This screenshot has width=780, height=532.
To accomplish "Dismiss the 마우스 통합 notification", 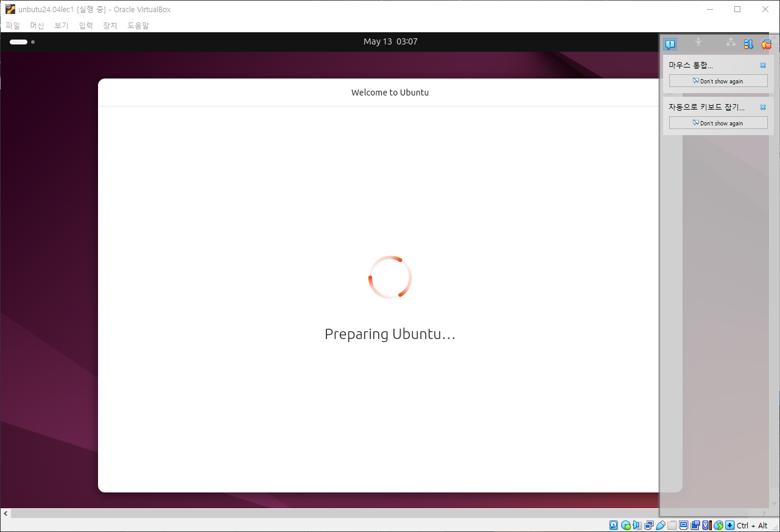I will 763,65.
